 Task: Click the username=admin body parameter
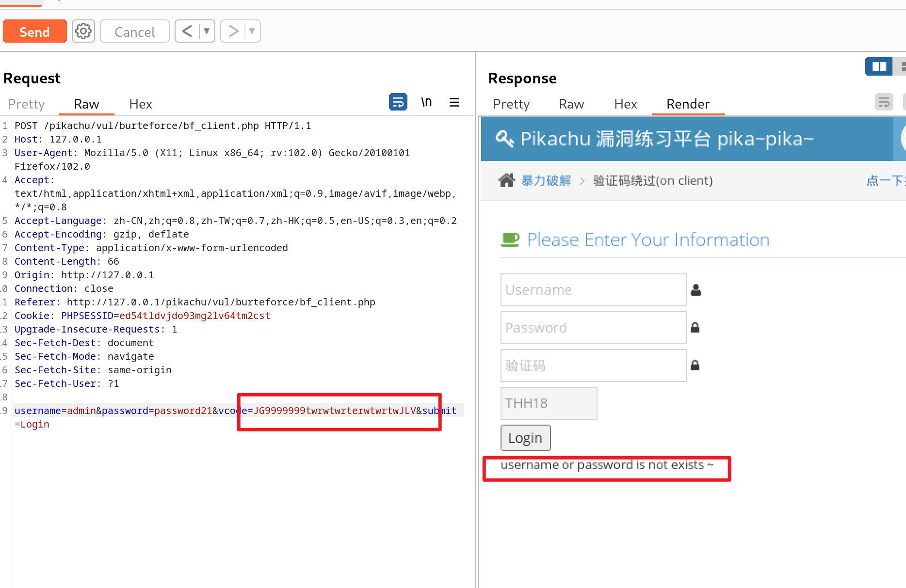tap(55, 411)
